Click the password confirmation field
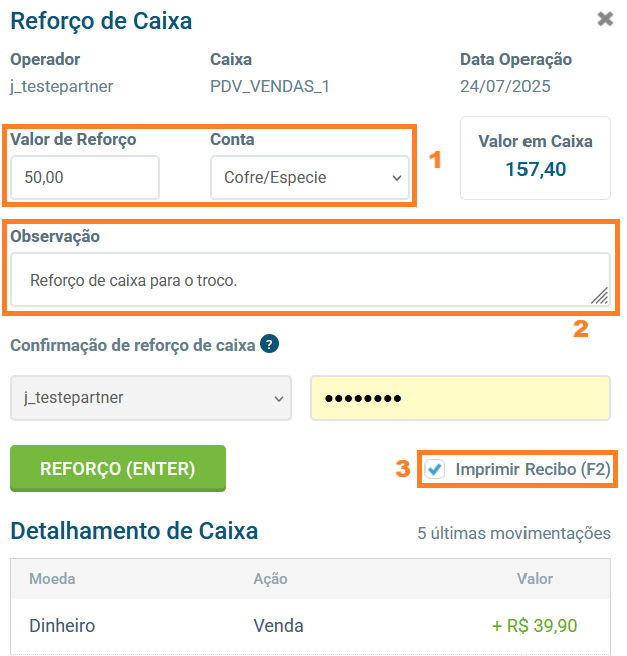This screenshot has width=627, height=656. (460, 398)
